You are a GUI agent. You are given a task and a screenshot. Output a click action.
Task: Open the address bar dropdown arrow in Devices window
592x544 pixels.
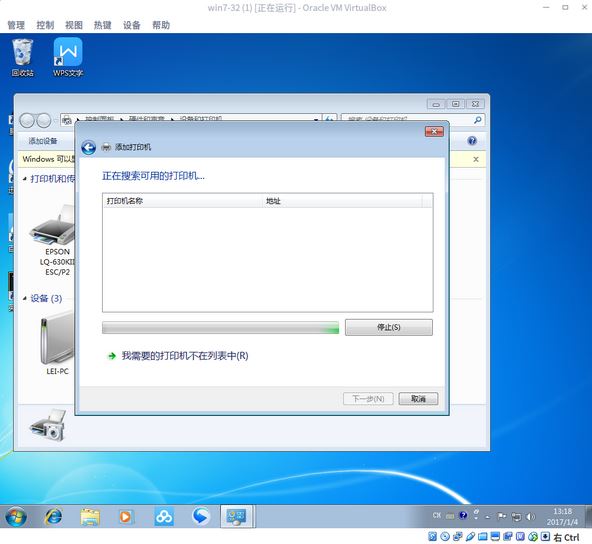[316, 119]
